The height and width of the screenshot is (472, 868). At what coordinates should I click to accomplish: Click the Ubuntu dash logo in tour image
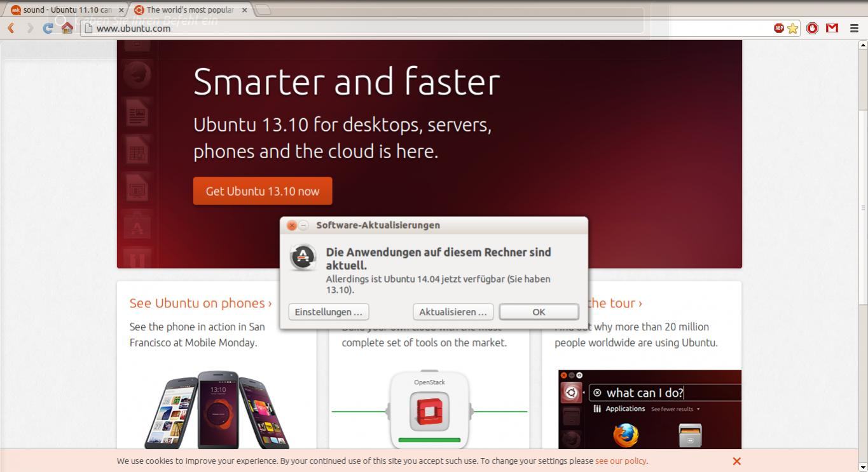[x=571, y=393]
